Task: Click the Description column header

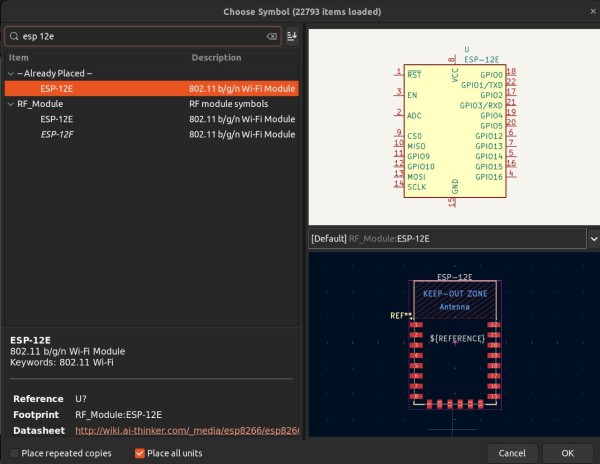Action: (x=217, y=58)
